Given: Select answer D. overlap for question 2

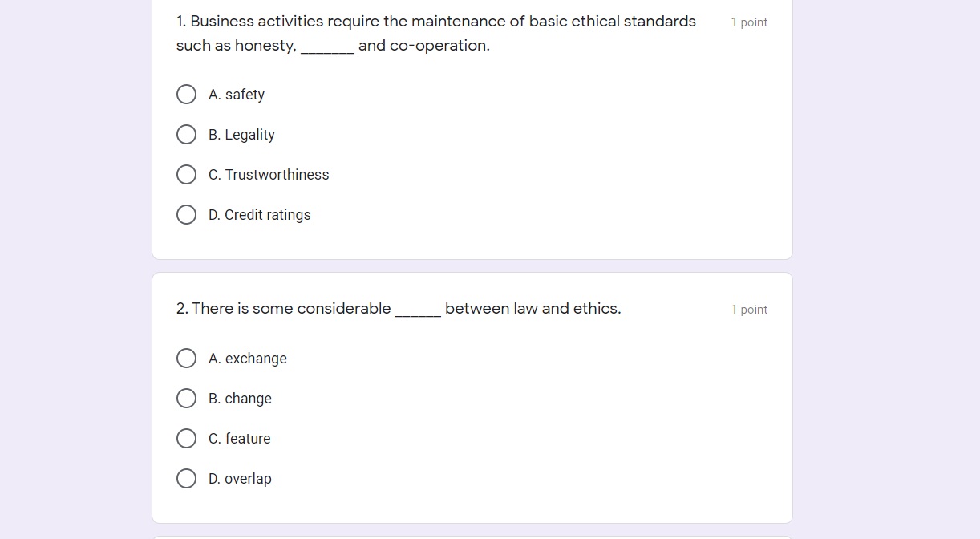Looking at the screenshot, I should click(x=186, y=478).
